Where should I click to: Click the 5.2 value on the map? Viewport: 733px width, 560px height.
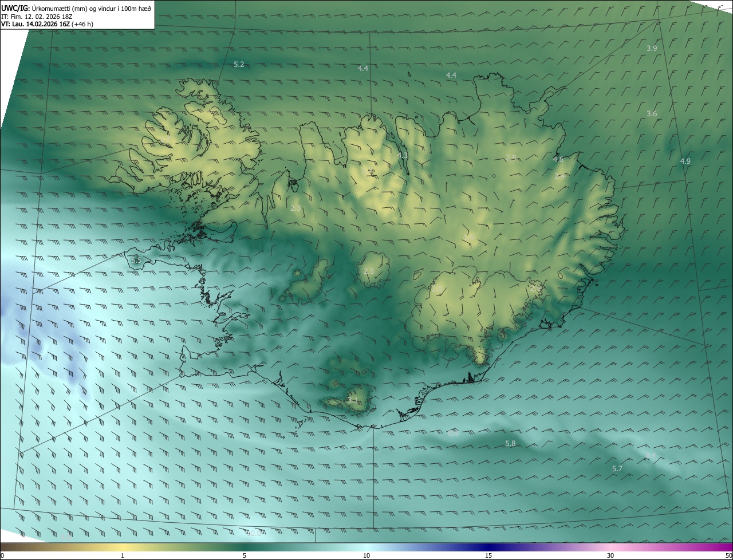tap(239, 65)
